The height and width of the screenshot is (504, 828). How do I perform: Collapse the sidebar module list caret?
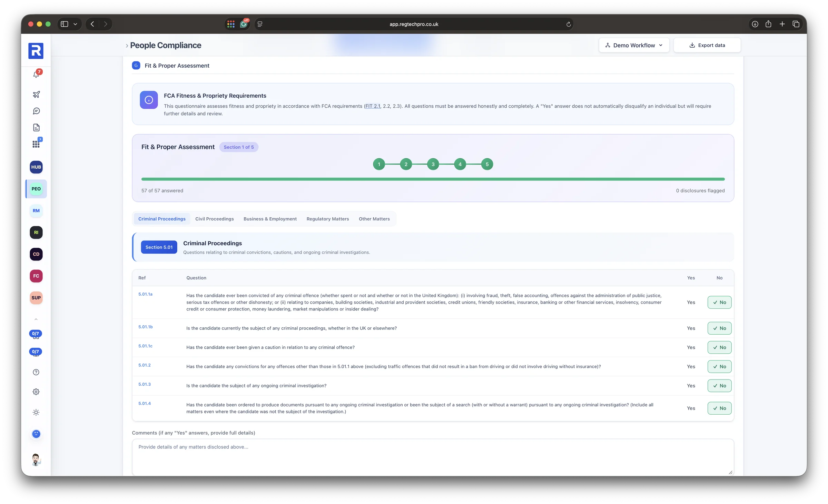36,319
